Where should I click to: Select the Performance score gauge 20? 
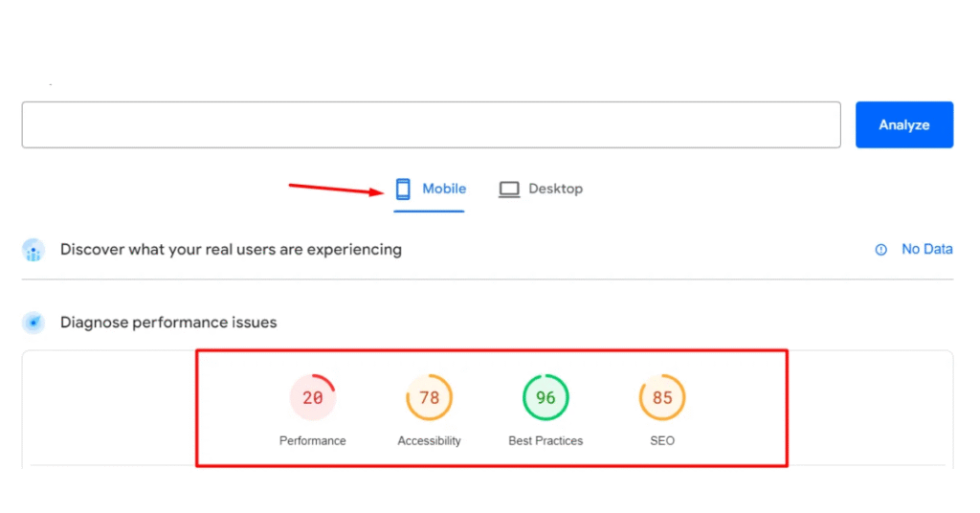313,397
